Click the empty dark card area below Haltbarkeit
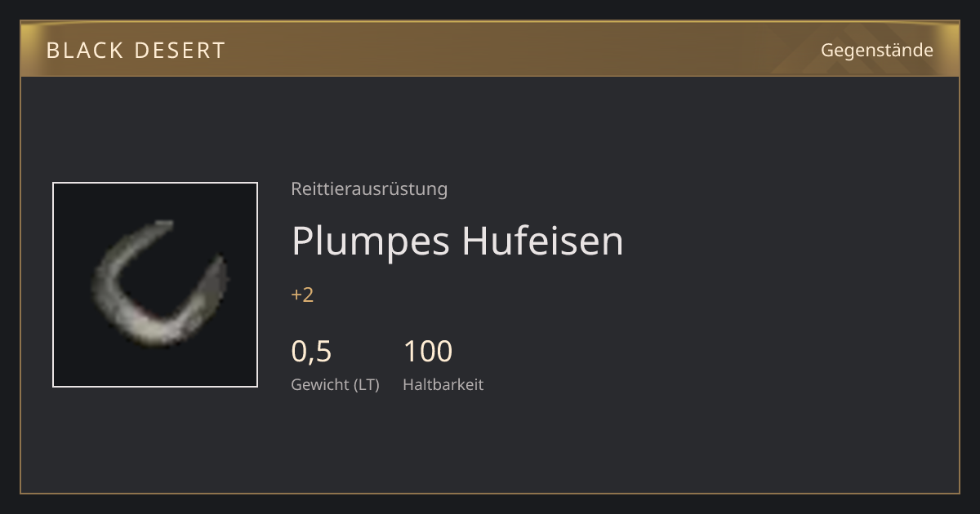This screenshot has height=514, width=980. [490, 445]
